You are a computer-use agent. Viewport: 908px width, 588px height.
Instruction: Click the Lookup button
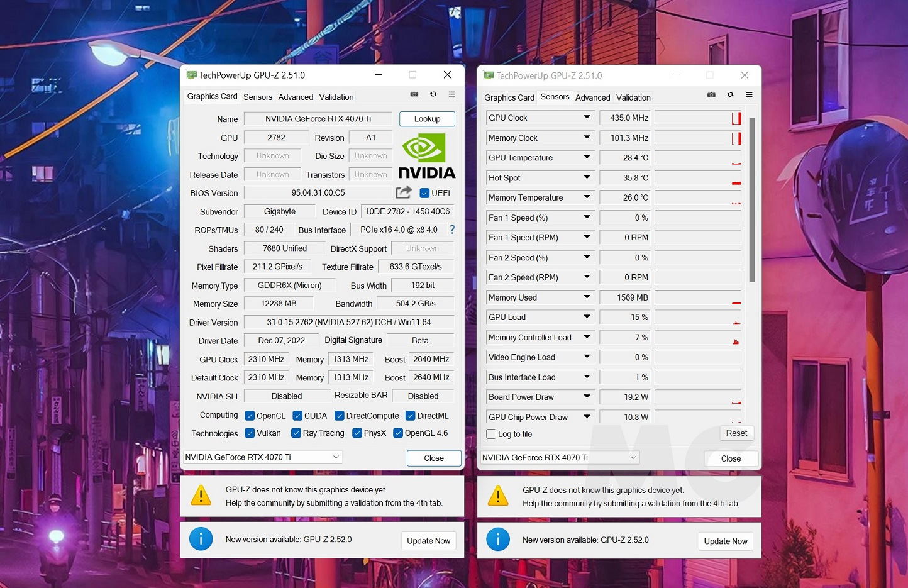click(x=427, y=119)
